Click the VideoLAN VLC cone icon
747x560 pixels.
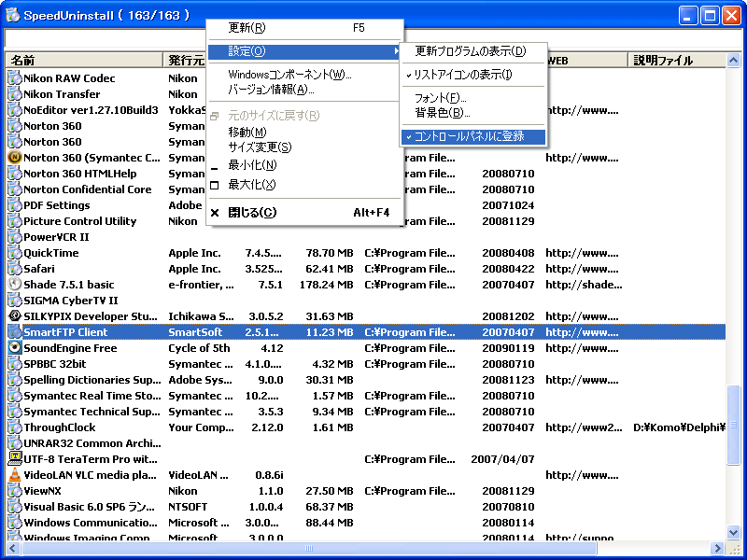click(15, 475)
